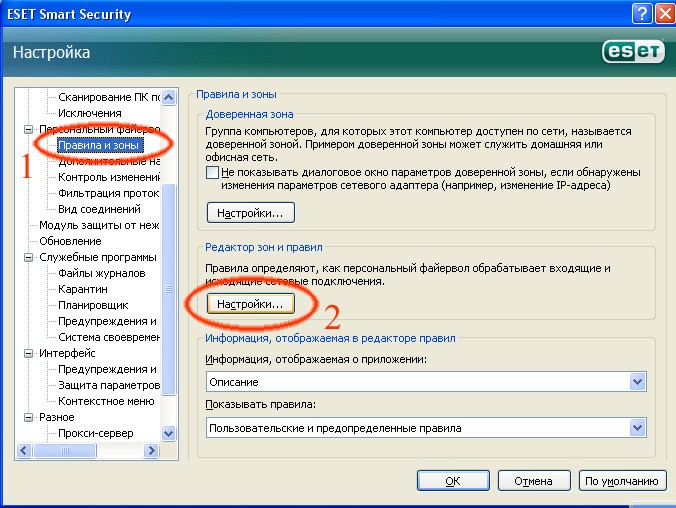
Task: Select 'Предупреждения и' under Интерфейс
Action: (107, 369)
